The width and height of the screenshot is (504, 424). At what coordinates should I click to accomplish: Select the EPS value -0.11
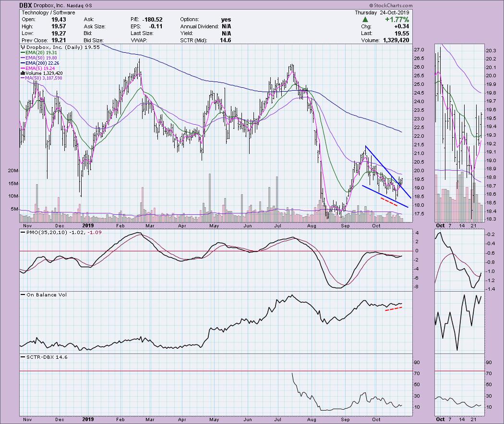click(x=156, y=26)
